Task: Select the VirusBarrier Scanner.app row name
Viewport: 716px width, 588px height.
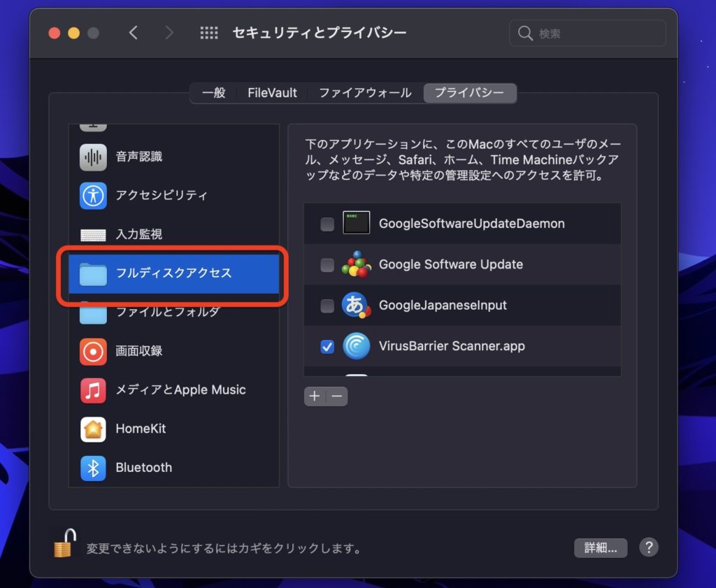Action: [x=452, y=346]
